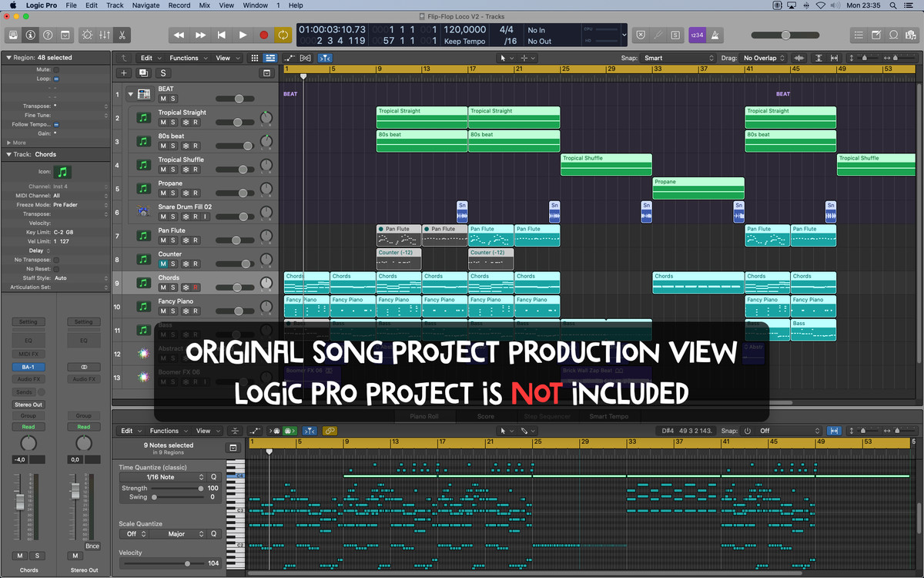The image size is (924, 578).
Task: Toggle the link chain icon in Piano Roll
Action: point(330,431)
